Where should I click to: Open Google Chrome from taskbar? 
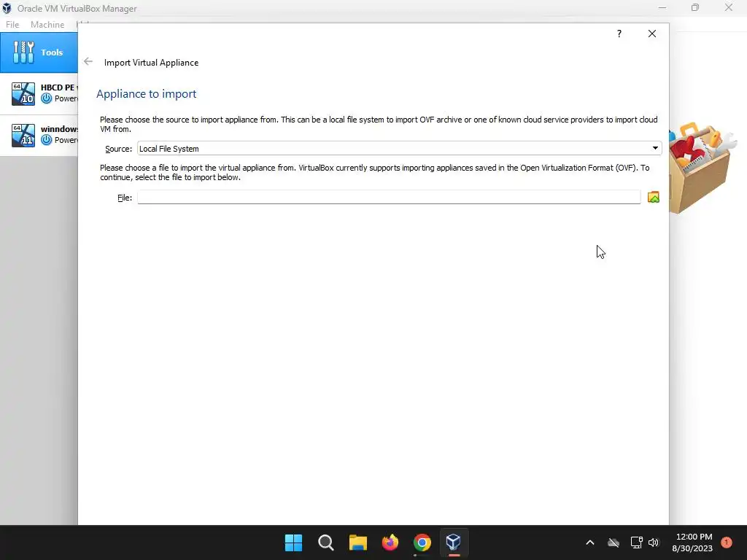coord(422,542)
